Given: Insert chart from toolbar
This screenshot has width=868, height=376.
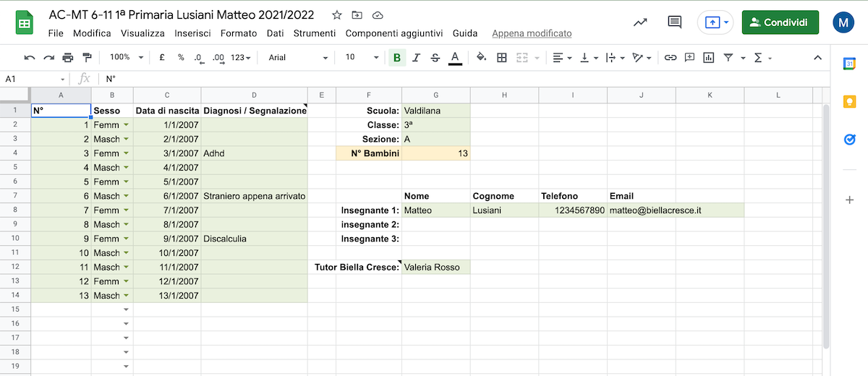Looking at the screenshot, I should [x=709, y=57].
